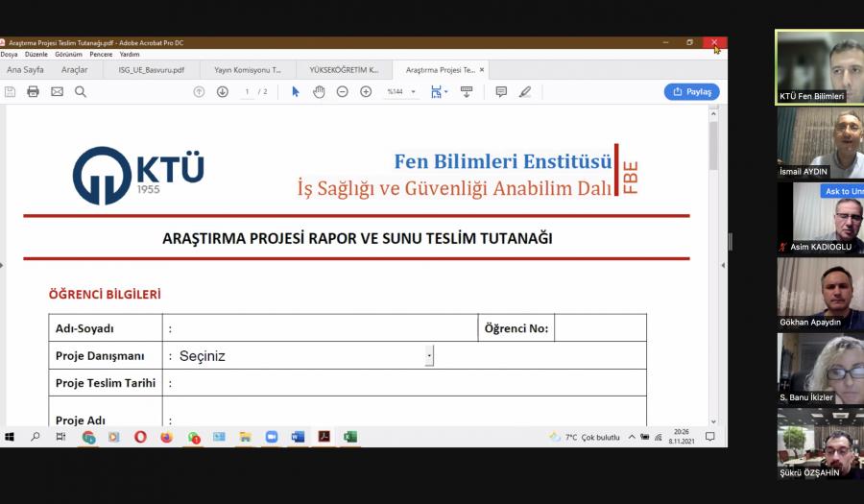Open the Proje Danışmanı Seçiniz dropdown
The image size is (864, 504).
click(x=429, y=356)
